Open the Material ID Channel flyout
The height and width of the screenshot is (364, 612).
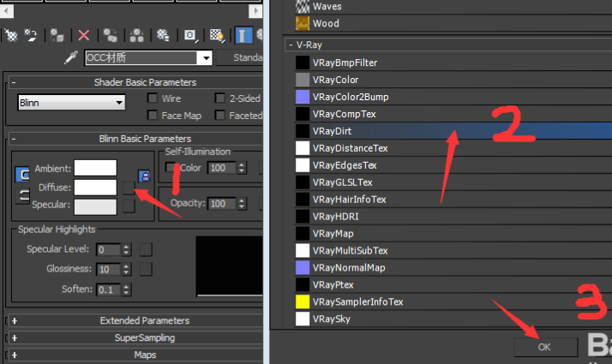coord(190,35)
